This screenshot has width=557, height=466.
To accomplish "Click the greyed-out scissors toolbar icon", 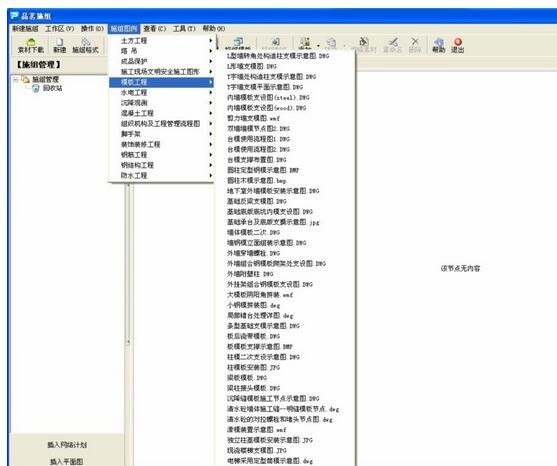I will 392,42.
